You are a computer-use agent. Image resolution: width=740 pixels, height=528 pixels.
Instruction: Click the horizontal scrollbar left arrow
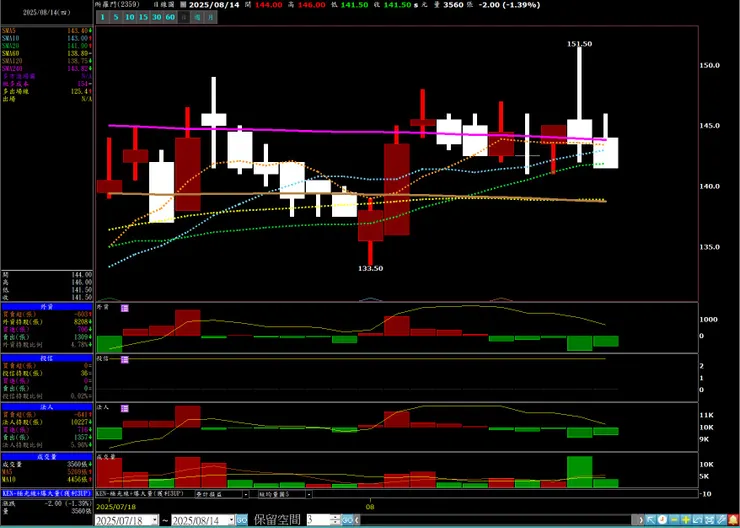[357, 520]
